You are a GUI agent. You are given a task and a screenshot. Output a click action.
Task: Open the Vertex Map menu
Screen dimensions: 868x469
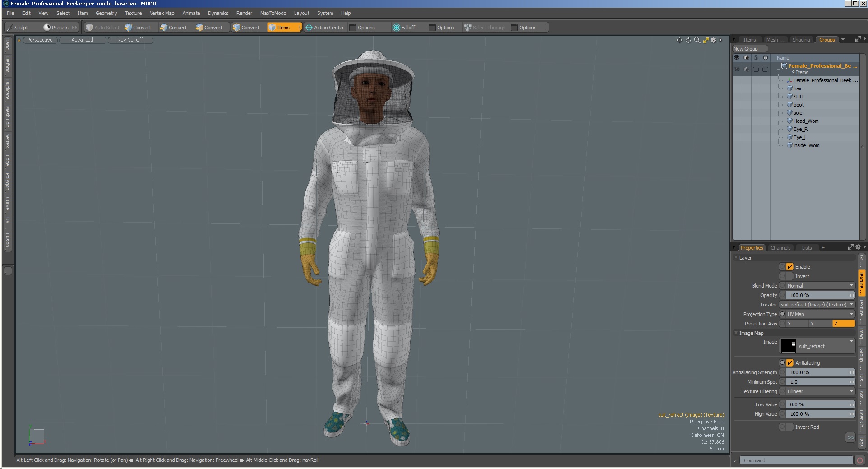click(x=162, y=13)
